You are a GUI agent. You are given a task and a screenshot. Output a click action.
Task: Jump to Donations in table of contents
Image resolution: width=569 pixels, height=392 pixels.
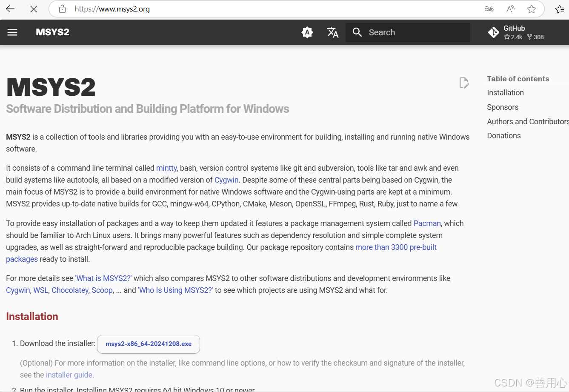click(x=504, y=136)
